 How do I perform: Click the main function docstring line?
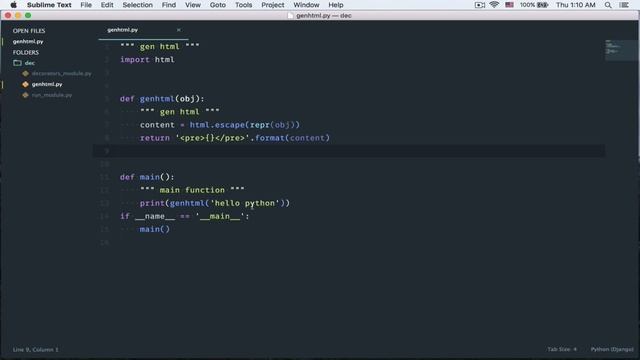click(x=192, y=190)
